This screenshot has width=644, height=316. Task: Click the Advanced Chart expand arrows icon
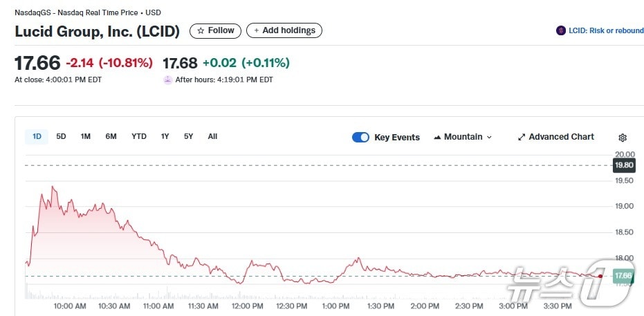(x=522, y=137)
